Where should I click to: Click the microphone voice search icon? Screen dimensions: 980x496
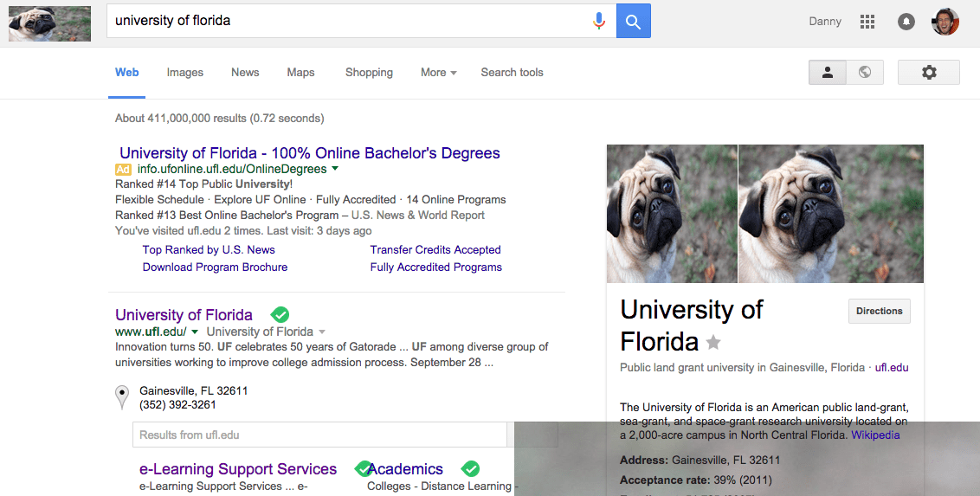[x=598, y=21]
